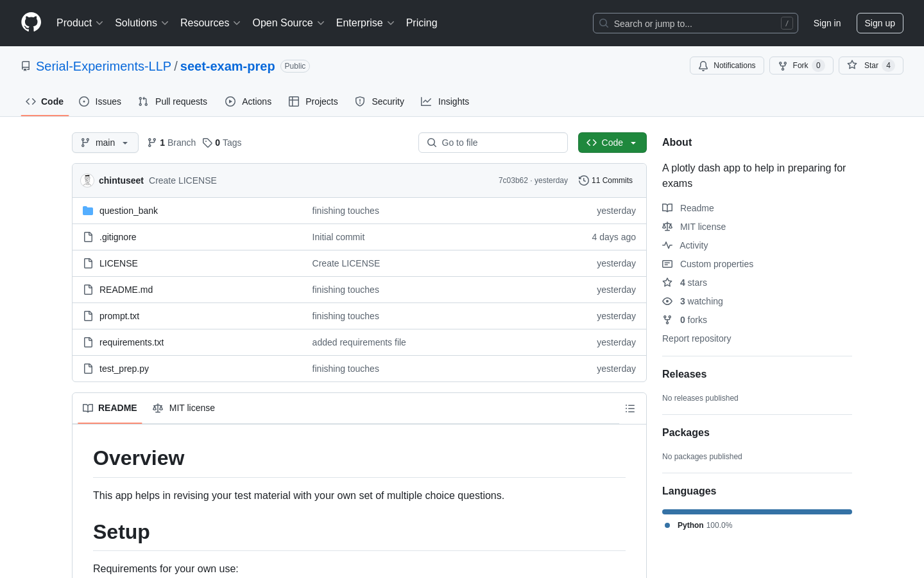924x578 pixels.
Task: Click the chintuseet avatar image
Action: tap(87, 180)
